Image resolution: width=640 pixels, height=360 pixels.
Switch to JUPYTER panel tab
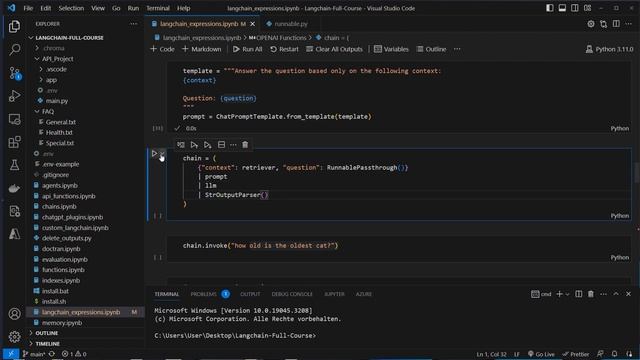pyautogui.click(x=334, y=294)
